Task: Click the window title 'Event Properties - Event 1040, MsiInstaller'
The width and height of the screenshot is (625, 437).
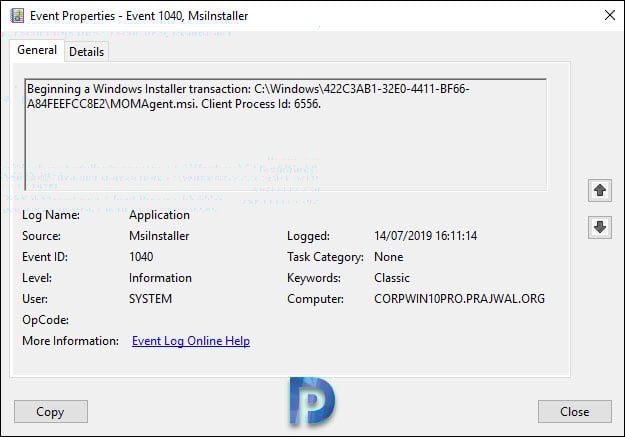Action: point(139,16)
